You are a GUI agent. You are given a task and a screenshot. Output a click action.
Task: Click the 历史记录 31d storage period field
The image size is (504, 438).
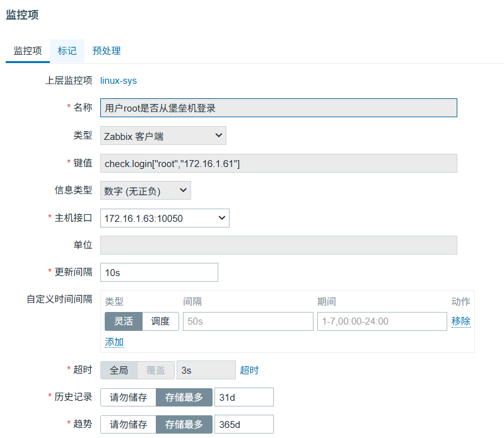[x=243, y=397]
